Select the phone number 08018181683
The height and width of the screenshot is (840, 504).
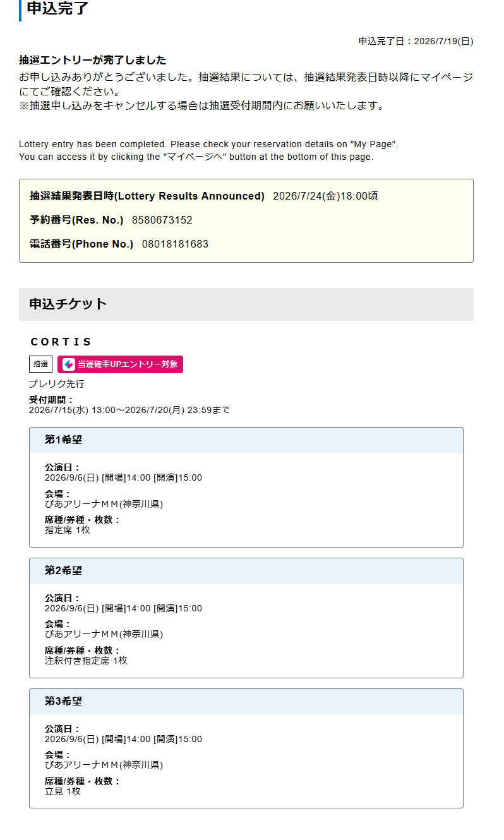(x=175, y=244)
